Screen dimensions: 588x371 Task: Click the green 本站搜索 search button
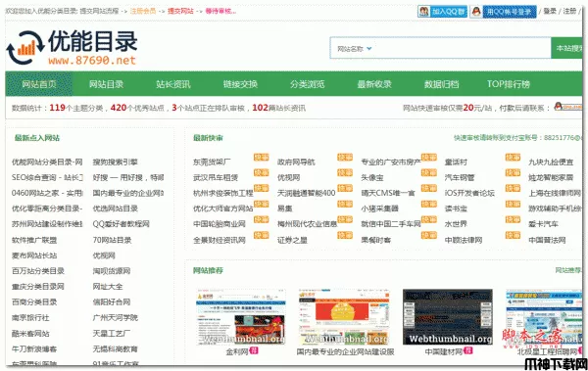tap(567, 48)
